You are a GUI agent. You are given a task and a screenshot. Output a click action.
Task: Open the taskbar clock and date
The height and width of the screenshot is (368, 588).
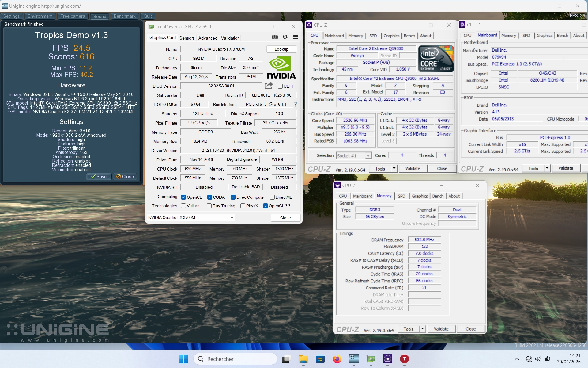coord(569,359)
